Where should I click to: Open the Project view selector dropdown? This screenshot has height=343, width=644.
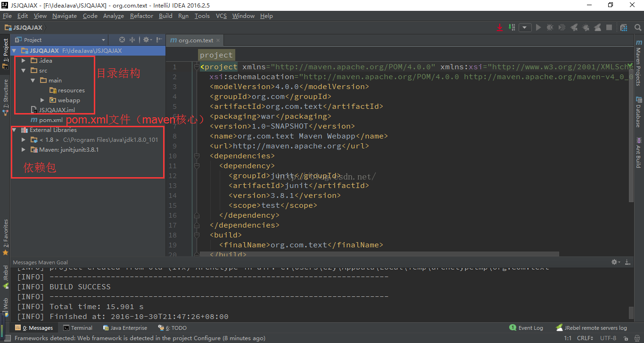61,40
